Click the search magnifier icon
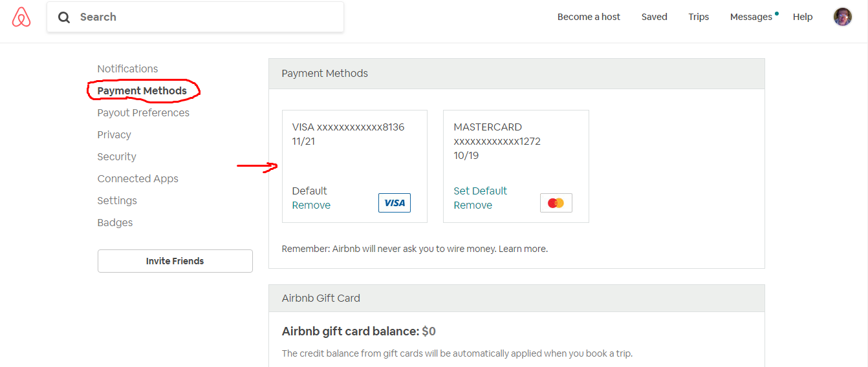This screenshot has height=367, width=868. 64,17
